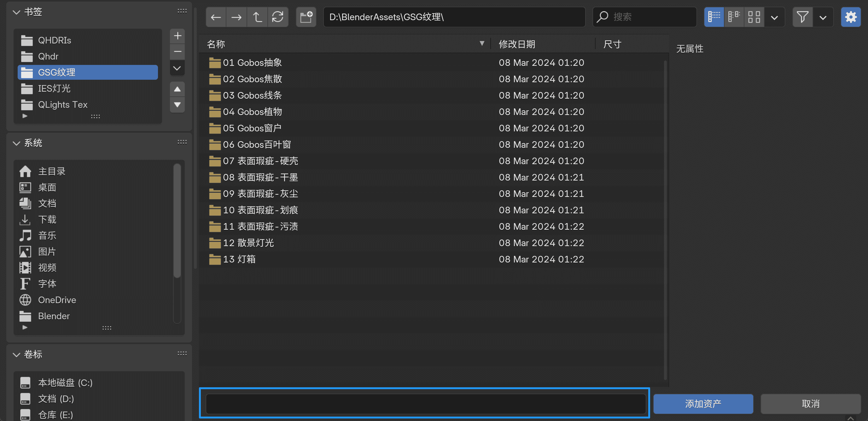
Task: Collapse the 卷标 panel
Action: (16, 354)
